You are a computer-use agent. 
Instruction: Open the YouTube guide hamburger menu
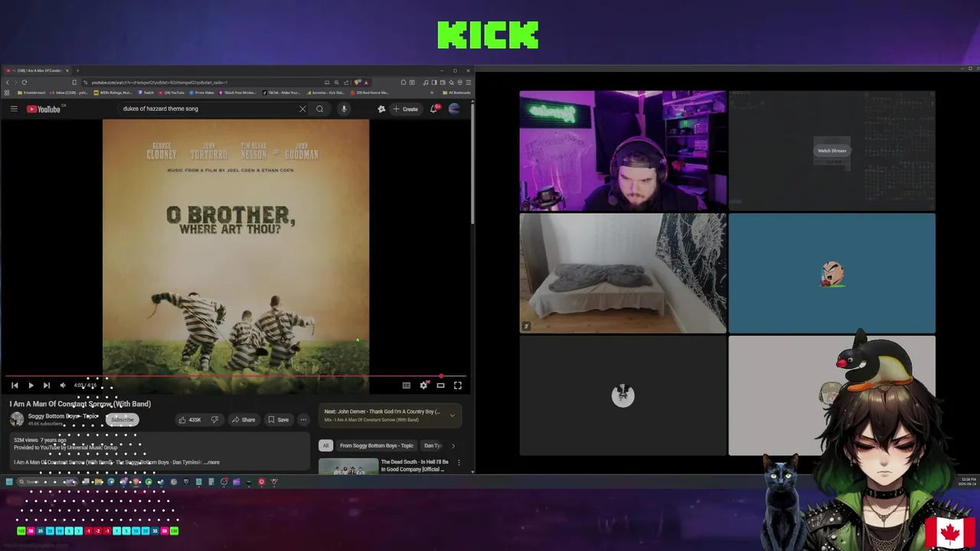(x=14, y=109)
